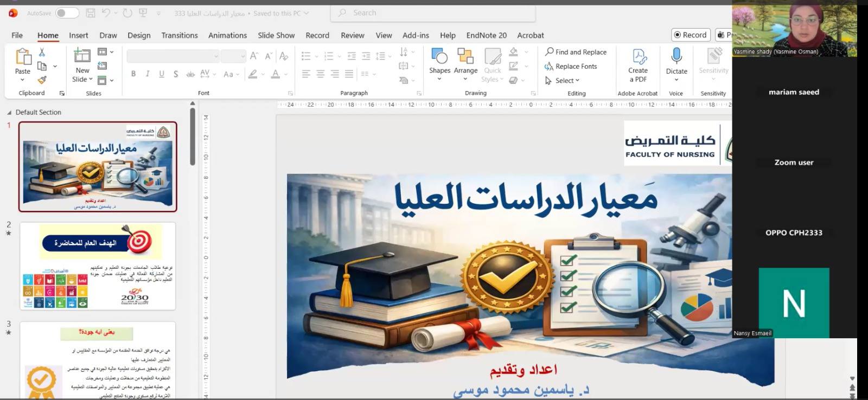Click Create a PDF icon
This screenshot has width=868, height=400.
coord(639,56)
